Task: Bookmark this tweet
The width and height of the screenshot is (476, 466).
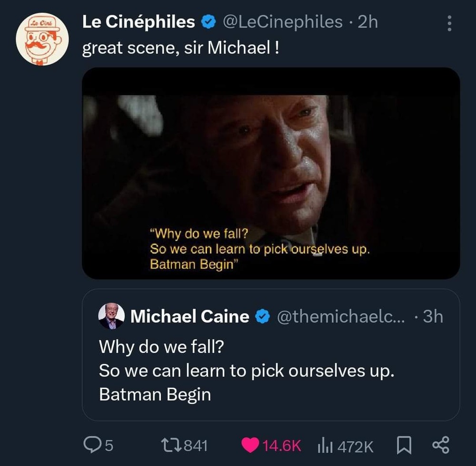Action: pos(404,445)
